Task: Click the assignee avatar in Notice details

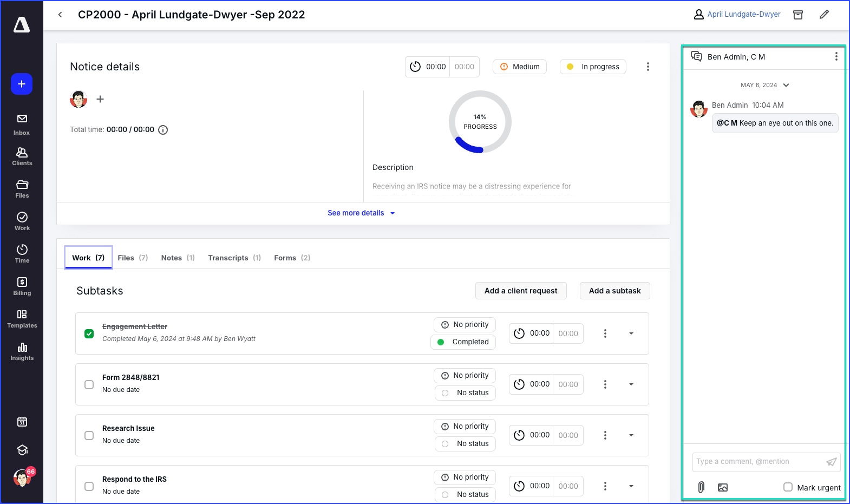Action: coord(79,99)
